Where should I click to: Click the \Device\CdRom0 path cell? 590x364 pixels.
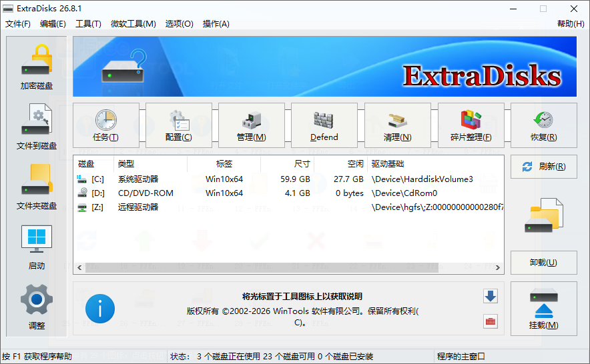click(404, 193)
